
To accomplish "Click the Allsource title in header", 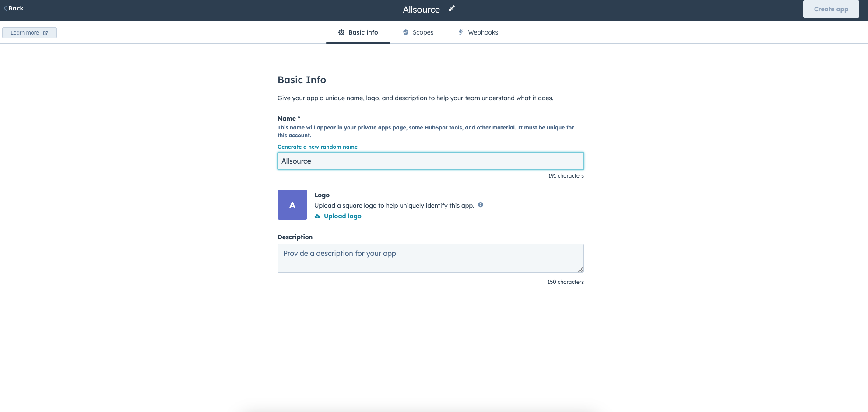I will click(x=422, y=10).
